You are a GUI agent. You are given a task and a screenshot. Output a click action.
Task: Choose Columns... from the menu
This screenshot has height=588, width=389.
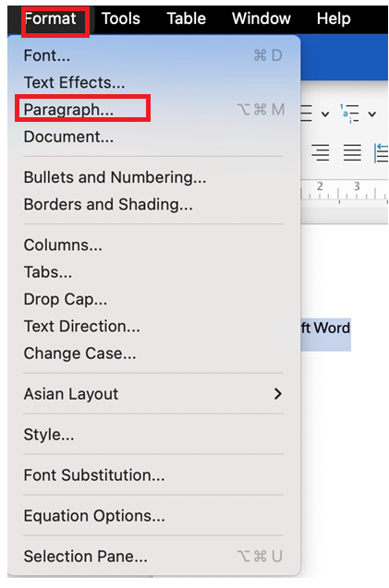coord(153,245)
